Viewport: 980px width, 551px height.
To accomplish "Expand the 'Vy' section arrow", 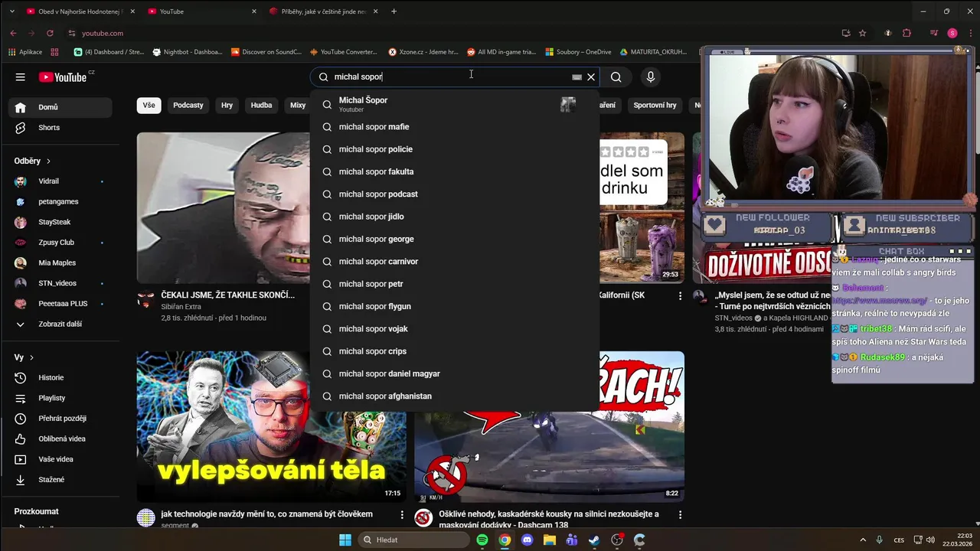I will 31,357.
